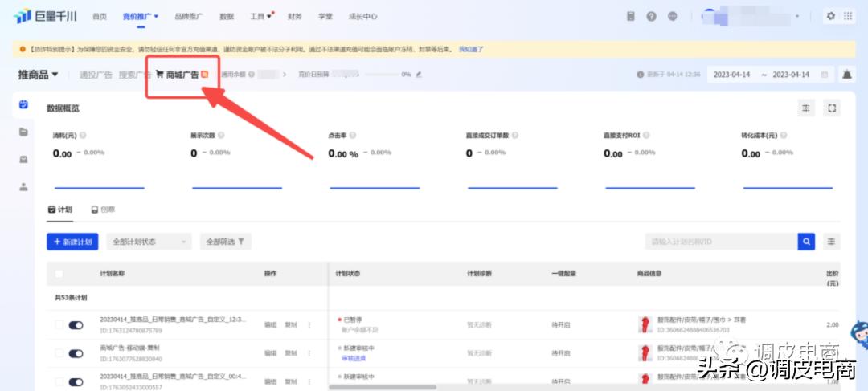Open the 审核进度 link
Image resolution: width=868 pixels, height=391 pixels.
coord(354,358)
